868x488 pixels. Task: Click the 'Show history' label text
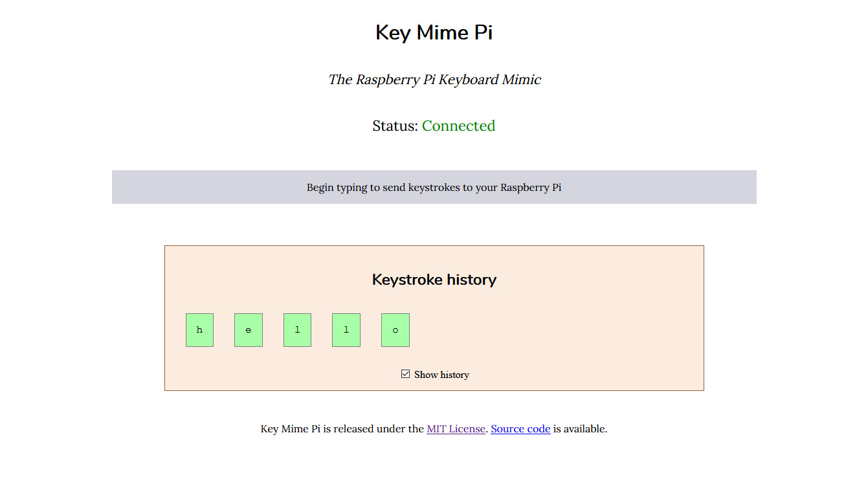(441, 375)
